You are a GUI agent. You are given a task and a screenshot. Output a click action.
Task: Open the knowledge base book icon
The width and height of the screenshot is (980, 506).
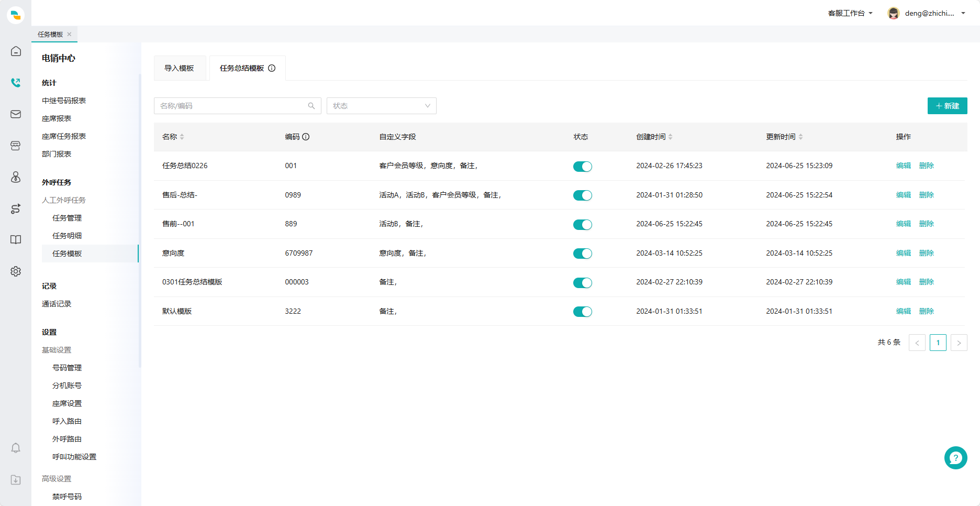(16, 240)
